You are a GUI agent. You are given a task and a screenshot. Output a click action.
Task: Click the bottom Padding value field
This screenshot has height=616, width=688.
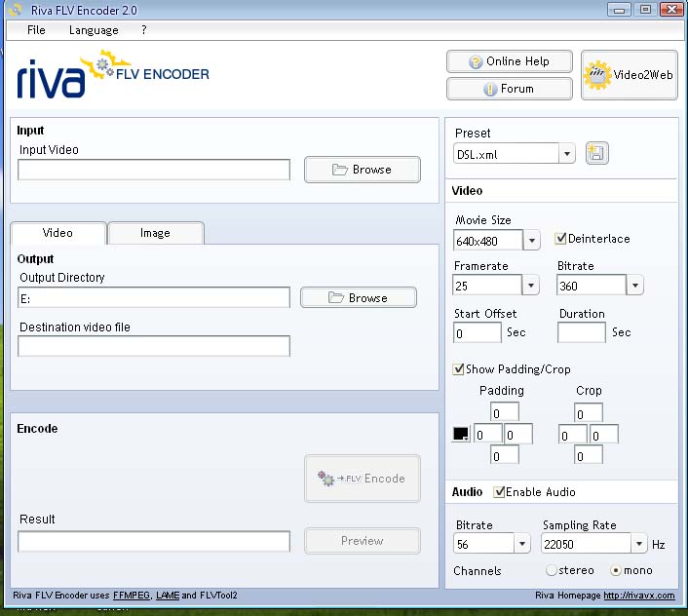click(x=505, y=455)
